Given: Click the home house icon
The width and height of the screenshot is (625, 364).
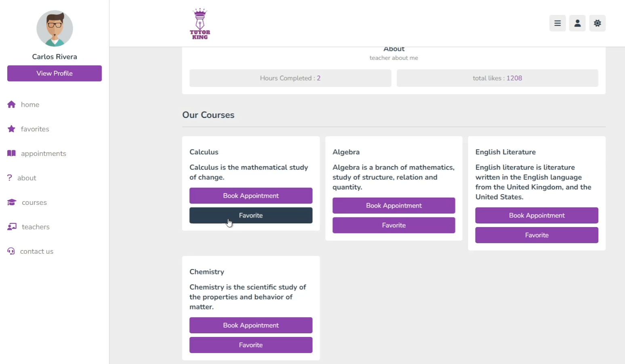Looking at the screenshot, I should pos(11,105).
